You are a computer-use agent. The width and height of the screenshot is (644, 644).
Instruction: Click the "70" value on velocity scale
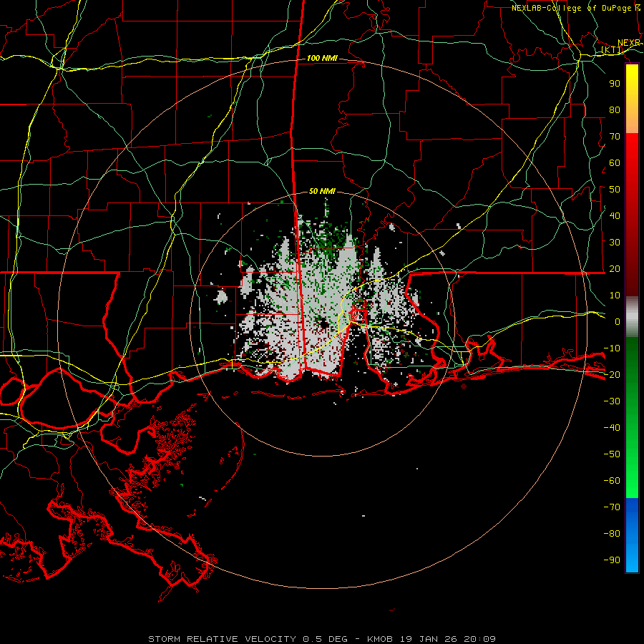[615, 137]
